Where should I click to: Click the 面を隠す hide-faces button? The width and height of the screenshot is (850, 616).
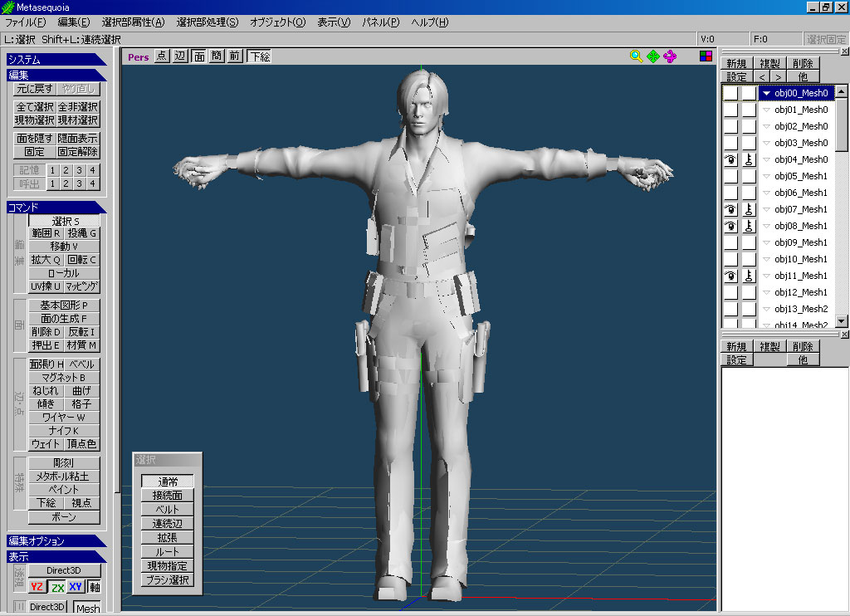coord(35,139)
